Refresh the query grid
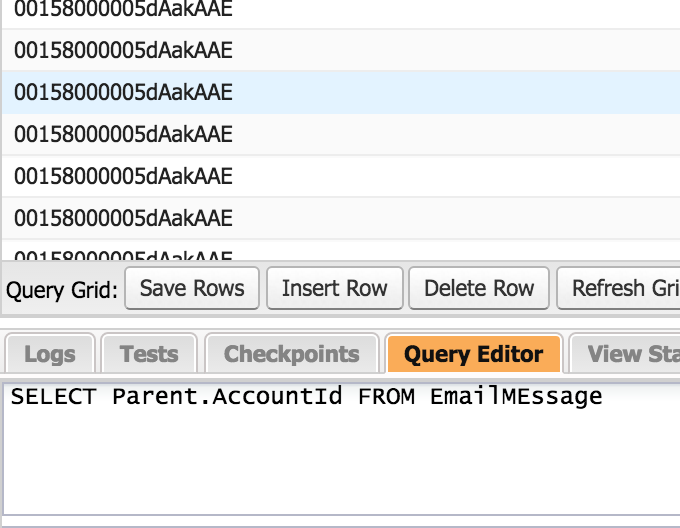This screenshot has width=680, height=528. click(x=622, y=288)
